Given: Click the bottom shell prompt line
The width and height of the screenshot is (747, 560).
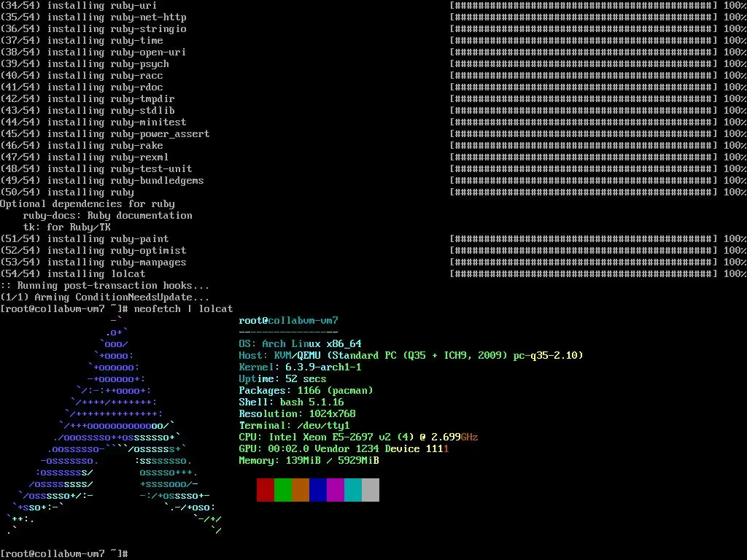Looking at the screenshot, I should coord(64,553).
